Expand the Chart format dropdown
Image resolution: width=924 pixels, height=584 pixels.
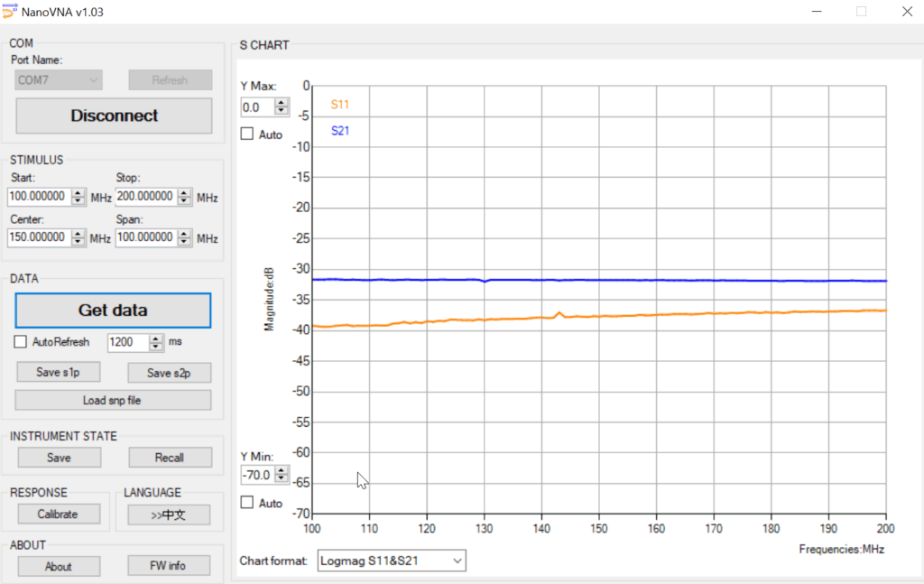coord(392,561)
